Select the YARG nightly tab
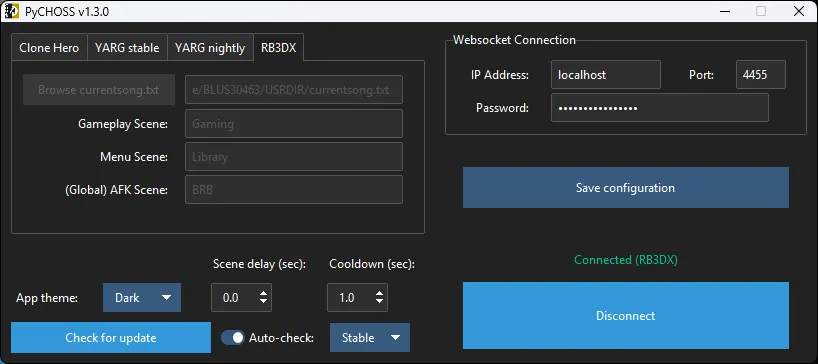The height and width of the screenshot is (364, 818). click(210, 48)
